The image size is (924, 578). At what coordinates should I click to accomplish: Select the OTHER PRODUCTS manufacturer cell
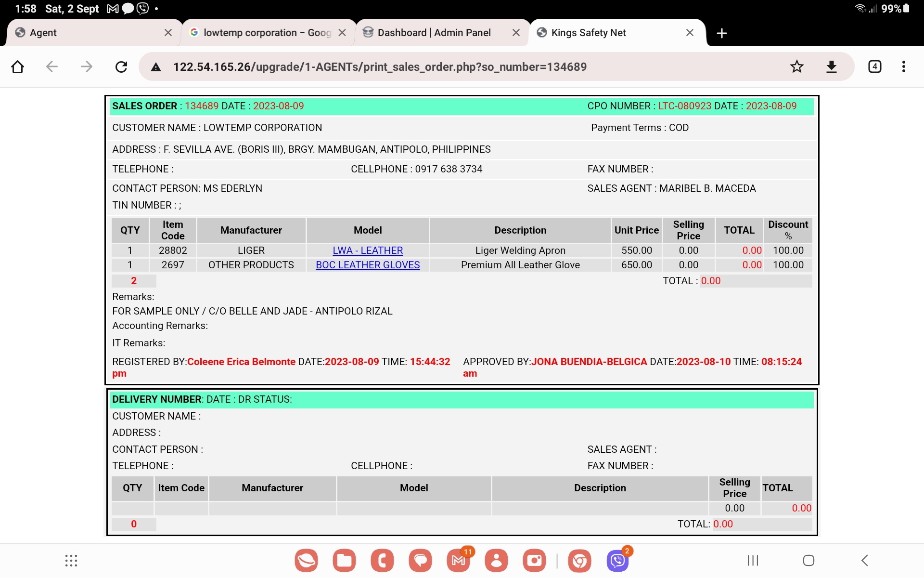pos(251,265)
